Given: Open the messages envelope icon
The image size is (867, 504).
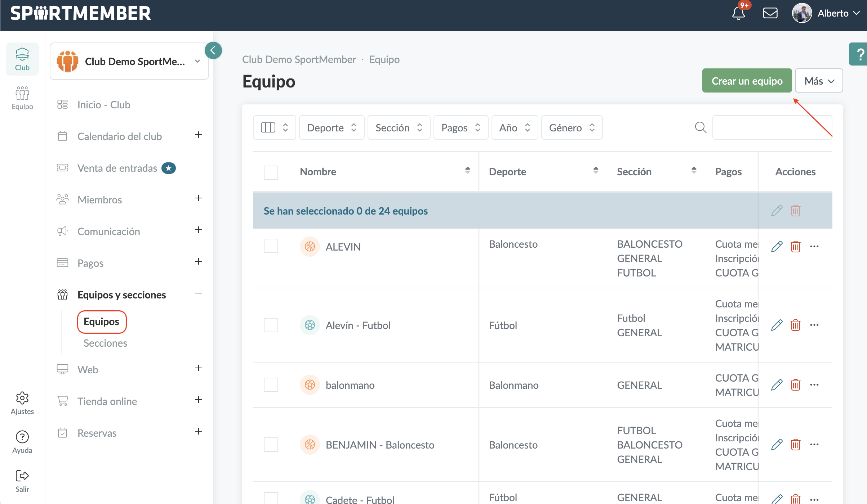Looking at the screenshot, I should coord(770,13).
